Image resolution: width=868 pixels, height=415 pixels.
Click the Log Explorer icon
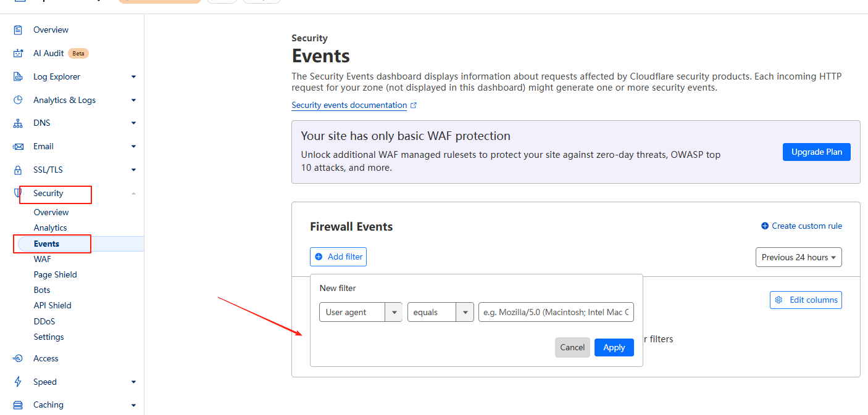click(x=18, y=76)
